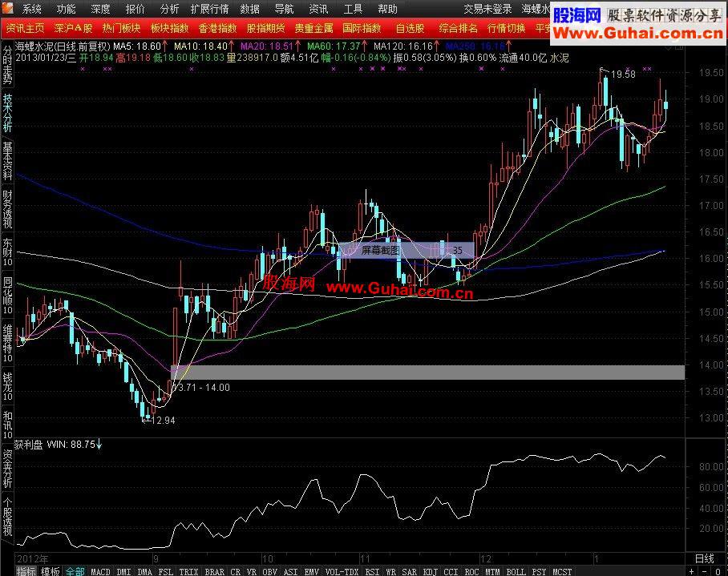This screenshot has width=728, height=576.
Task: Click the minus zoom-out button at bottom right
Action: tap(704, 571)
